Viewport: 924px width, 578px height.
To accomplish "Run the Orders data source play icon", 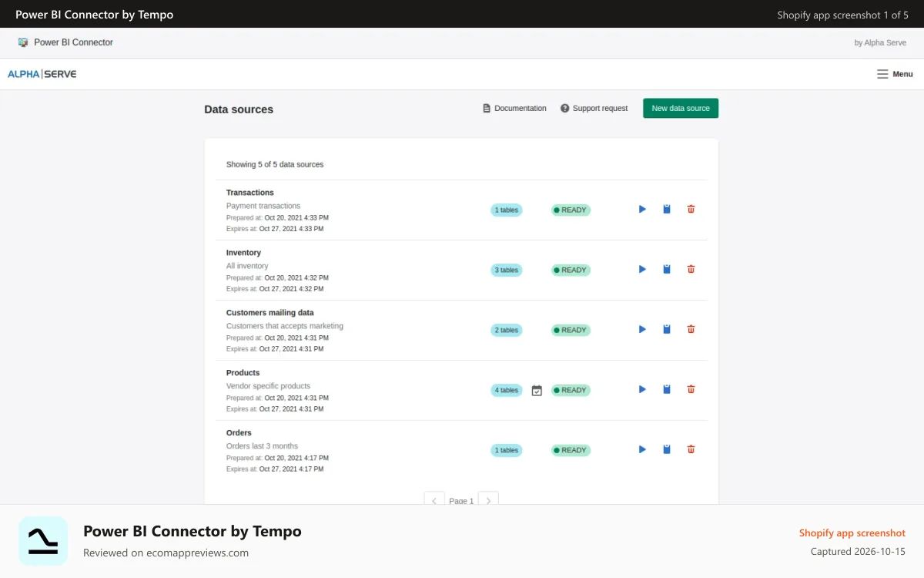I will (642, 449).
